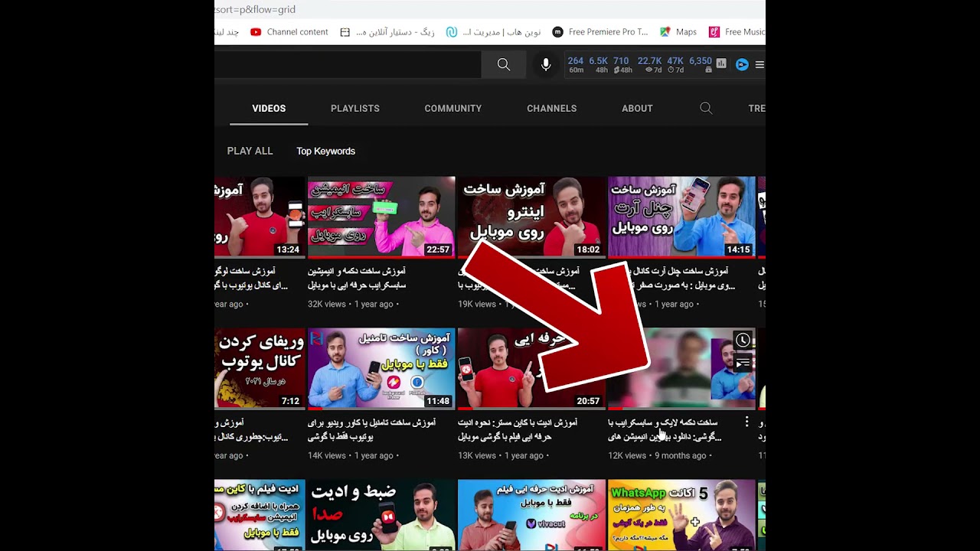Click the PLAY ALL button
980x551 pixels.
(x=250, y=151)
